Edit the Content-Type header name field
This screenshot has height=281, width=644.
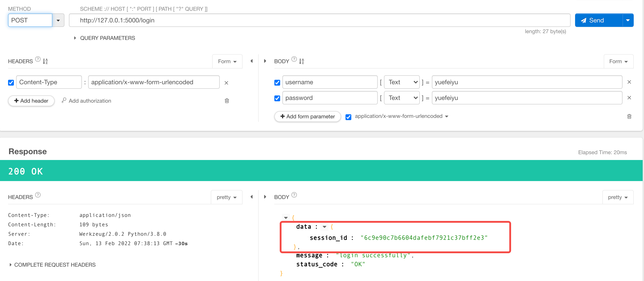coord(49,82)
